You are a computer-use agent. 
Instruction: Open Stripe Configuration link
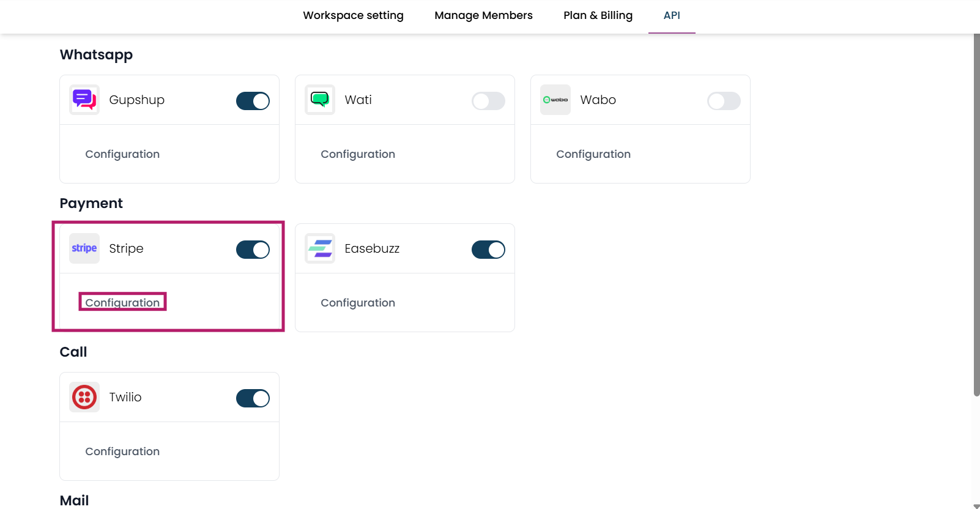122,302
